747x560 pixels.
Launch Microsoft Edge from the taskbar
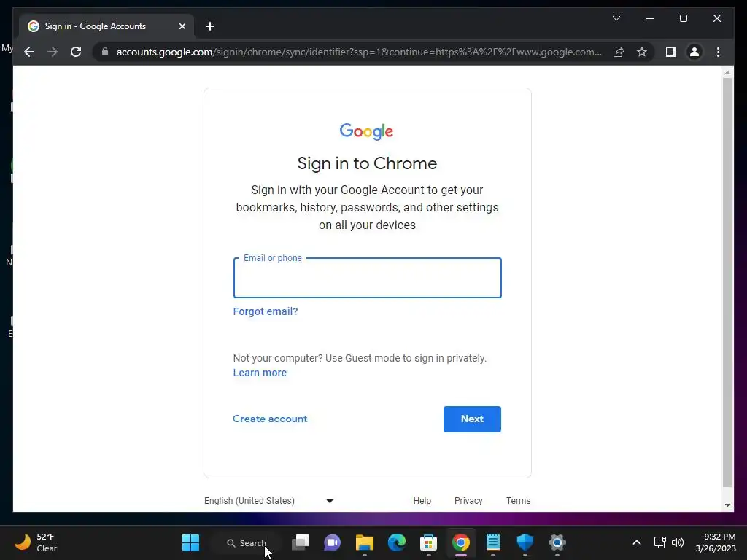tap(396, 542)
